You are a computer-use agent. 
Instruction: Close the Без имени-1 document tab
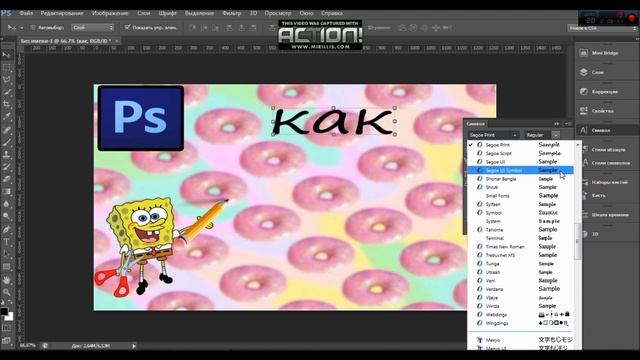(117, 41)
